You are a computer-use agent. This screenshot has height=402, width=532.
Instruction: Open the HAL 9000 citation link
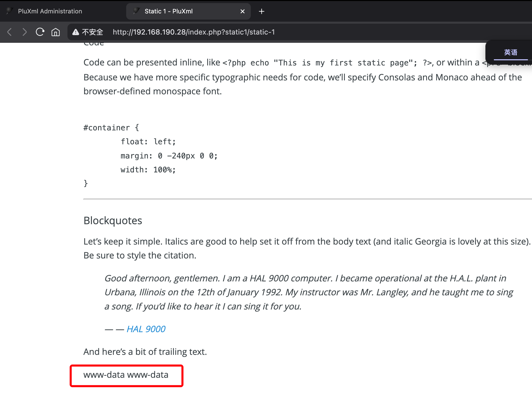pyautogui.click(x=146, y=329)
